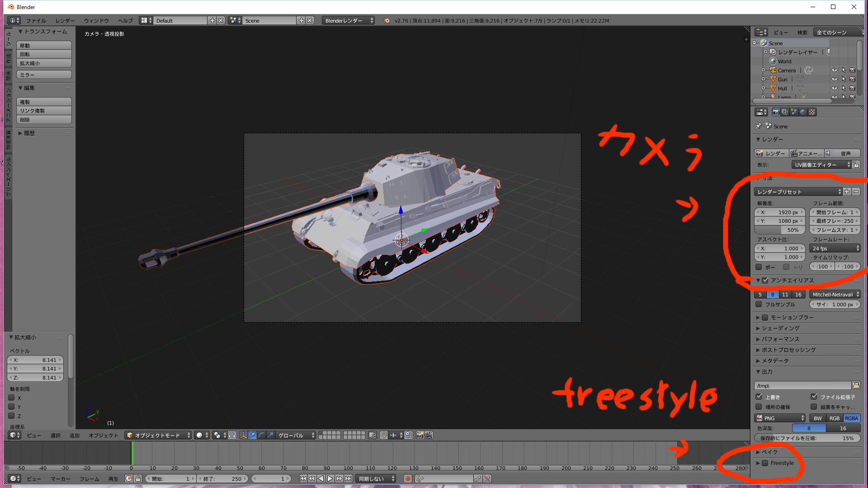Enable the モーションブラー checkbox
868x488 pixels.
tap(765, 317)
